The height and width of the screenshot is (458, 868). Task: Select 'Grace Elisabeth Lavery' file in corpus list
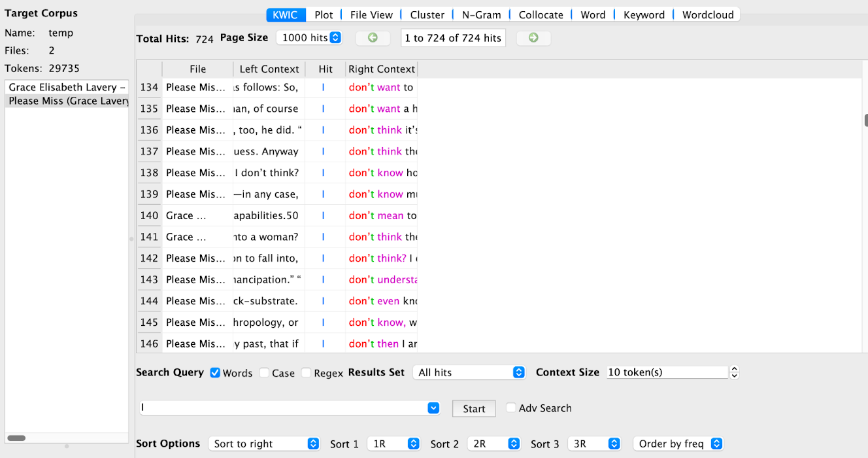pos(67,87)
